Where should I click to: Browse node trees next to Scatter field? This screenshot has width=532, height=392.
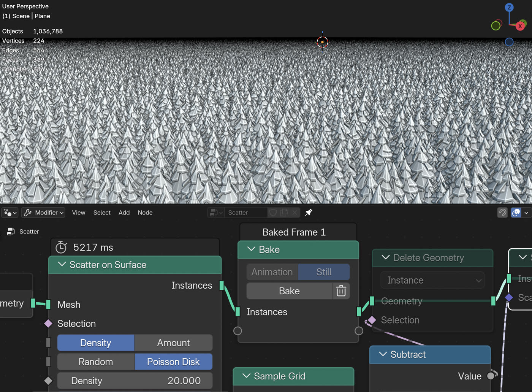tap(215, 213)
